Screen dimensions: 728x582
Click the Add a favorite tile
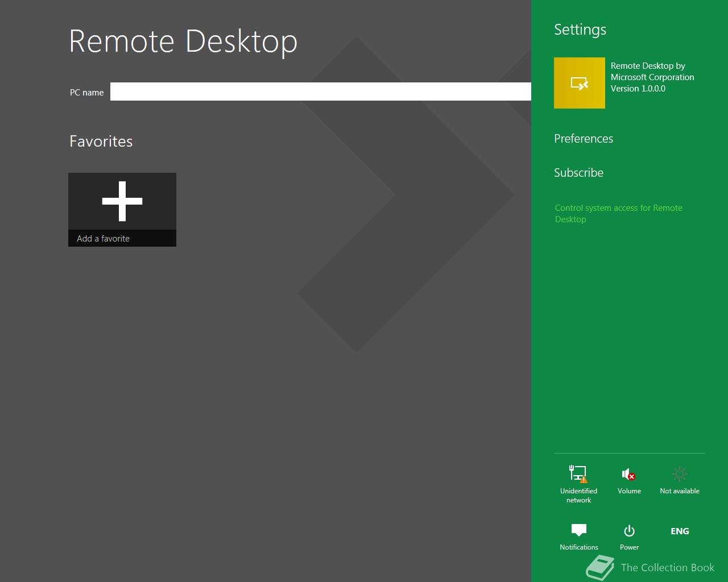click(x=122, y=210)
